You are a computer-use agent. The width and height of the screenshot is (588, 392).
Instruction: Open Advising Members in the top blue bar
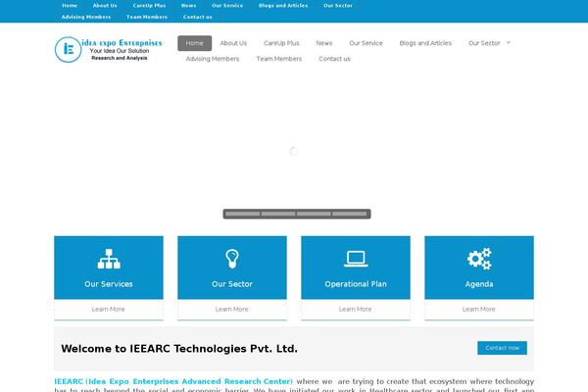pyautogui.click(x=86, y=17)
